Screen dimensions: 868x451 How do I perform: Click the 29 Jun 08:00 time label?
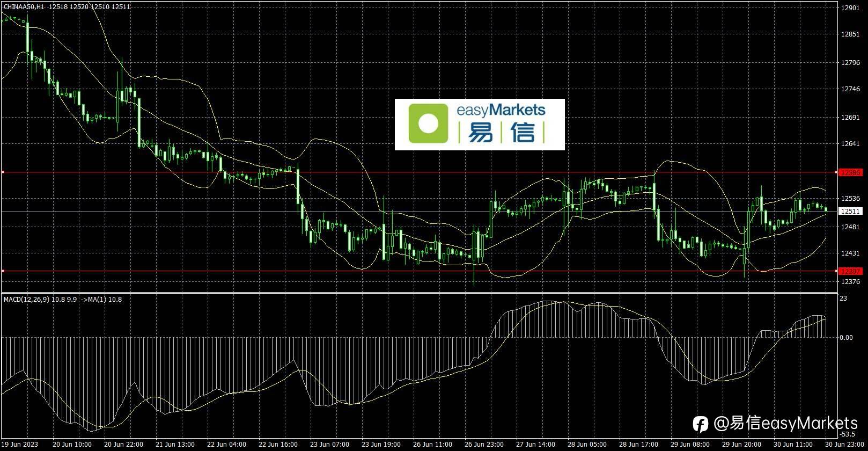(x=690, y=445)
